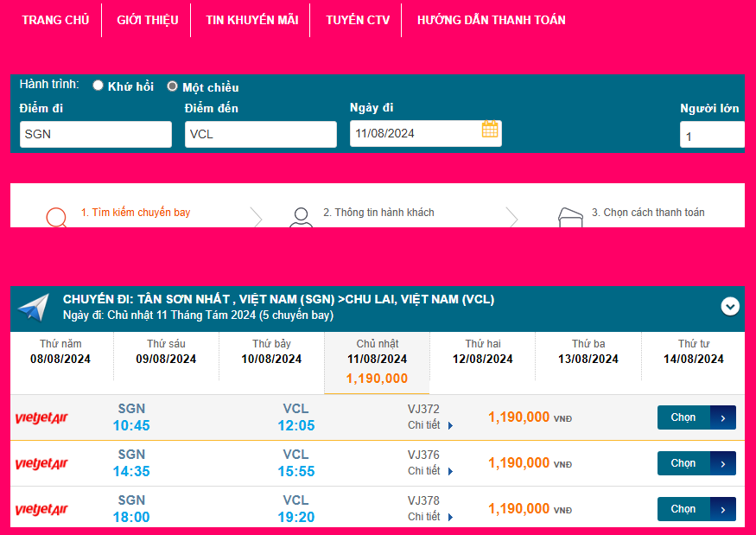756x535 pixels.
Task: Click VietJet Air logo for flight VJ372
Action: point(41,418)
